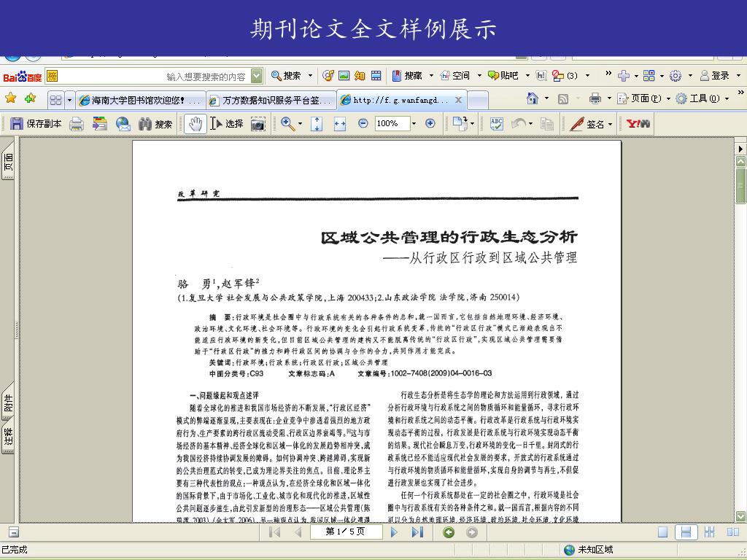
Task: Click 保存副本 save copy button
Action: point(36,124)
